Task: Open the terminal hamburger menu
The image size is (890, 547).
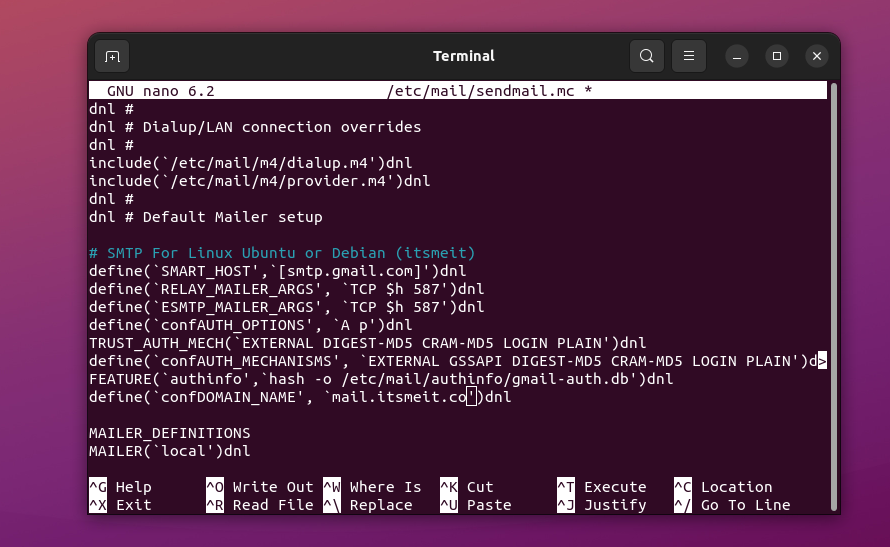Action: pyautogui.click(x=688, y=56)
